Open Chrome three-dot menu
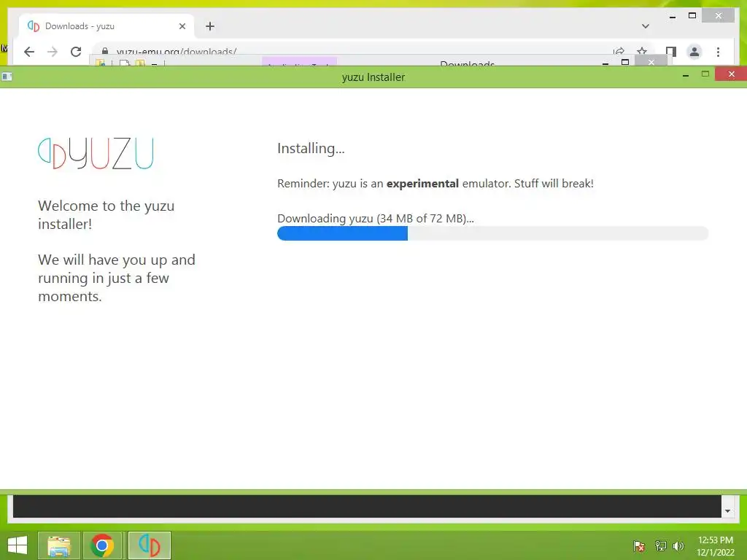The image size is (747, 560). point(718,52)
